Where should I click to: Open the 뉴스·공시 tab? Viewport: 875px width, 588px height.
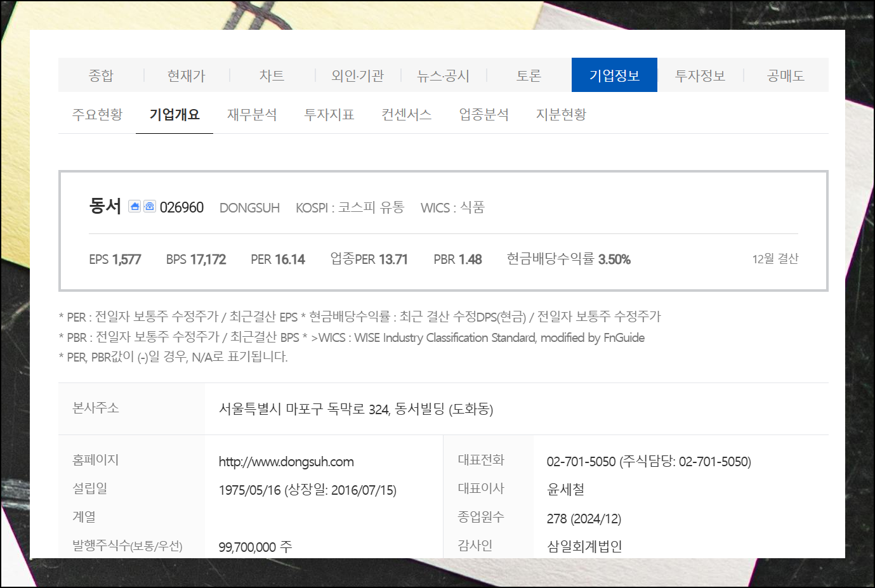[x=444, y=75]
